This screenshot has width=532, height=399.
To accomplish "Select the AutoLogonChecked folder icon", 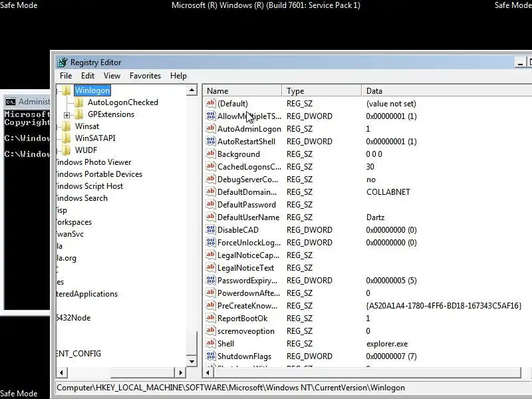I will (79, 102).
